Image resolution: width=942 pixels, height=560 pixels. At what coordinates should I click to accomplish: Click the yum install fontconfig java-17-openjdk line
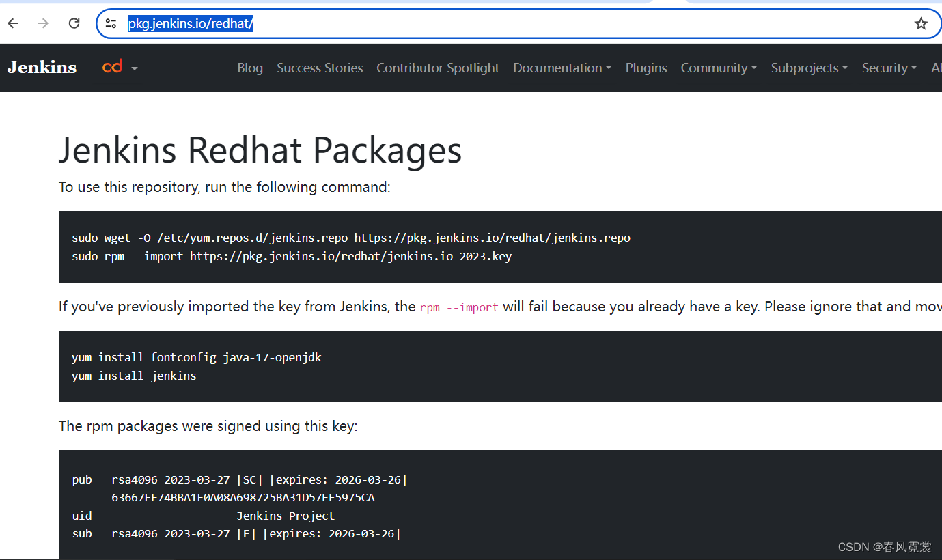click(197, 357)
